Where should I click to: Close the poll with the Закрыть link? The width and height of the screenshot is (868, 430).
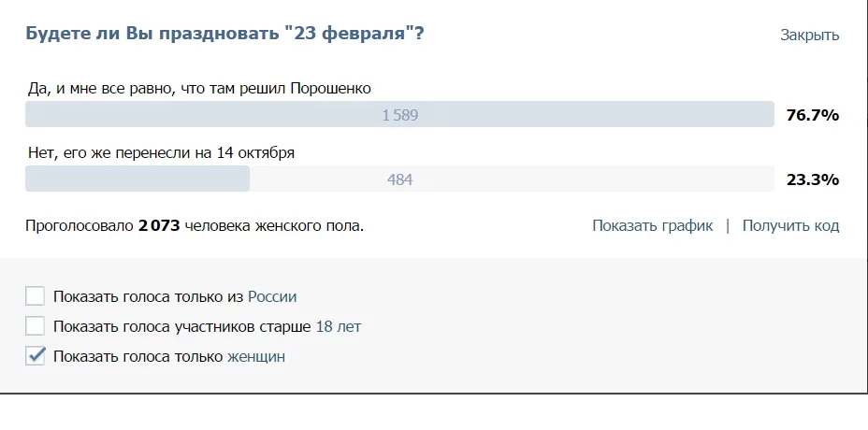tap(809, 36)
